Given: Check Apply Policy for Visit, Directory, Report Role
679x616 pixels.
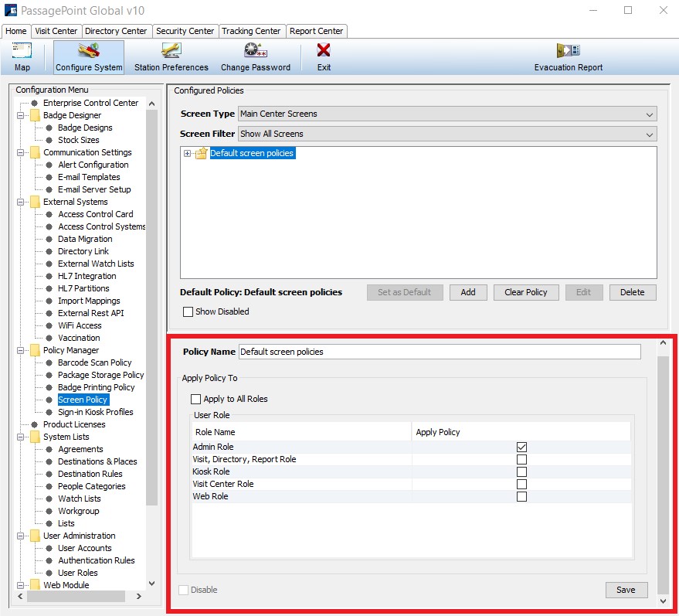Looking at the screenshot, I should click(522, 459).
